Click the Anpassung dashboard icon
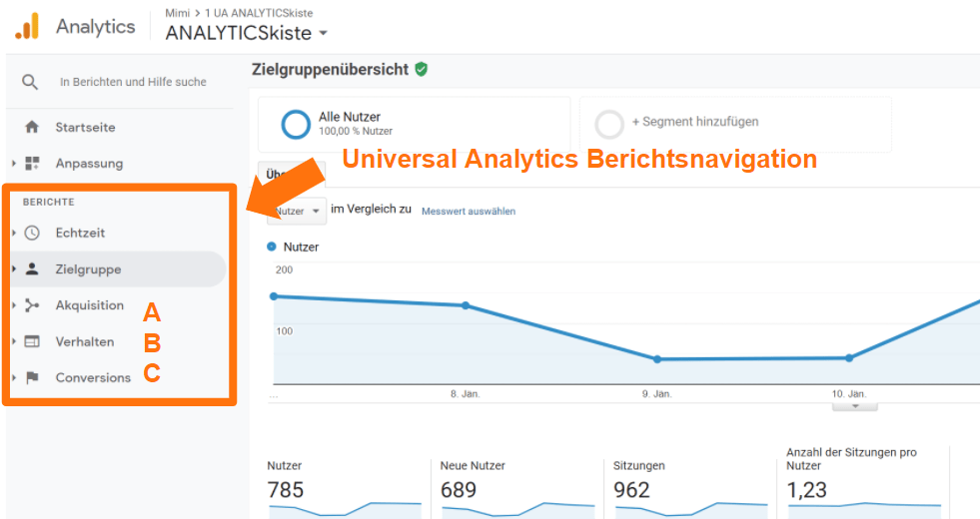980x519 pixels. click(x=32, y=164)
